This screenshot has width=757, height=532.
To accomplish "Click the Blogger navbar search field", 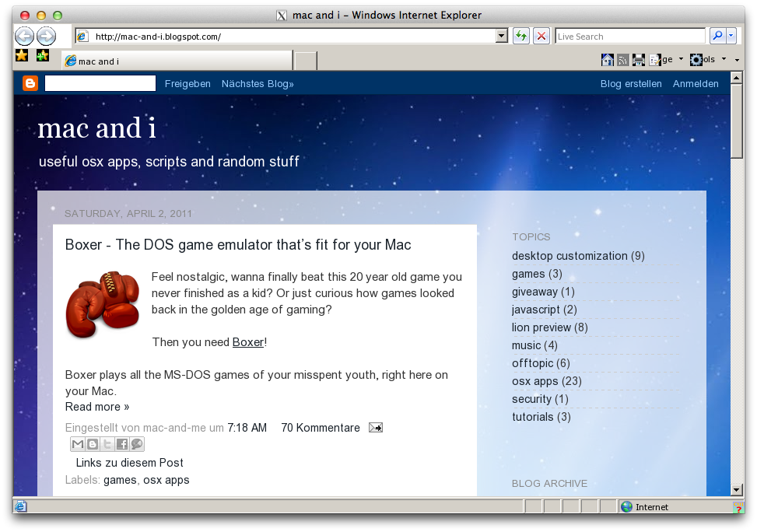I will 100,83.
